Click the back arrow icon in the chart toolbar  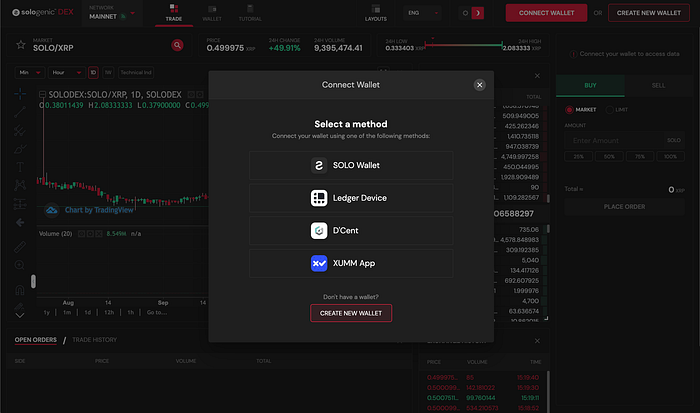coord(20,222)
